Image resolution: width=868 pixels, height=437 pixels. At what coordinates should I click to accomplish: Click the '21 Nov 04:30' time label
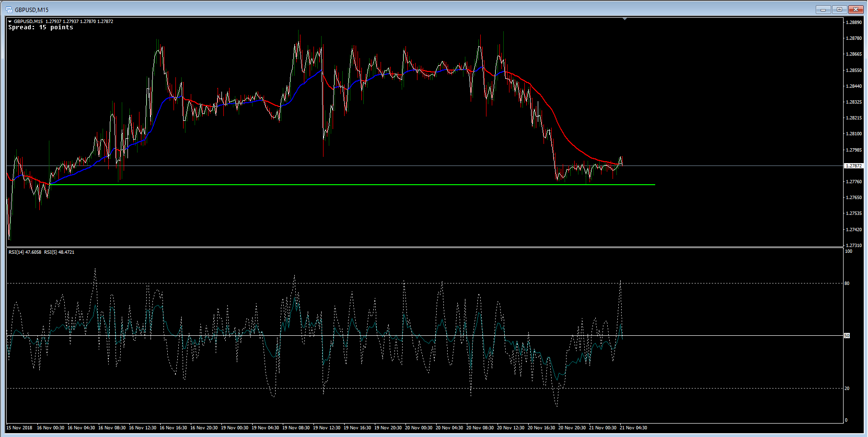633,428
